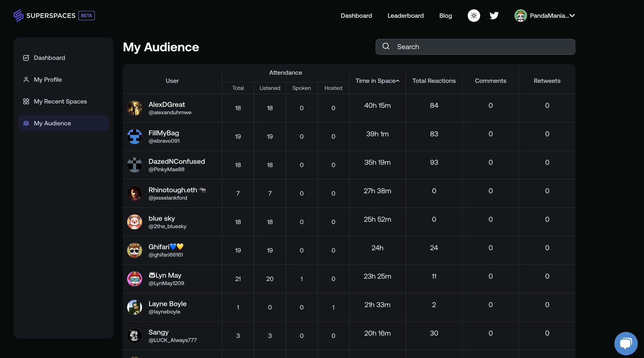This screenshot has height=358, width=644.
Task: Click the magnifier icon in search box
Action: (386, 47)
